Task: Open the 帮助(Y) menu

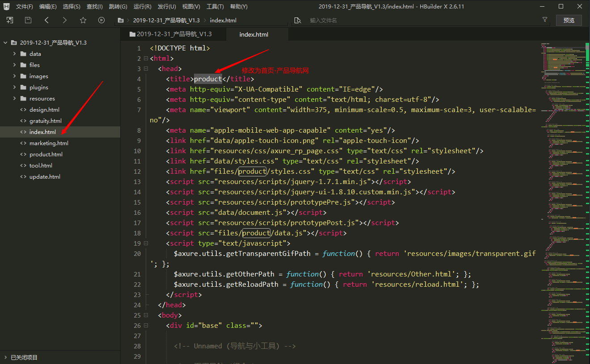Action: pos(239,7)
